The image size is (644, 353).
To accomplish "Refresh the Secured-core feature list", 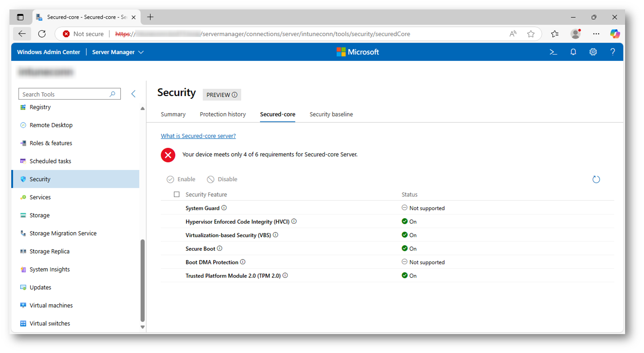I will click(596, 179).
